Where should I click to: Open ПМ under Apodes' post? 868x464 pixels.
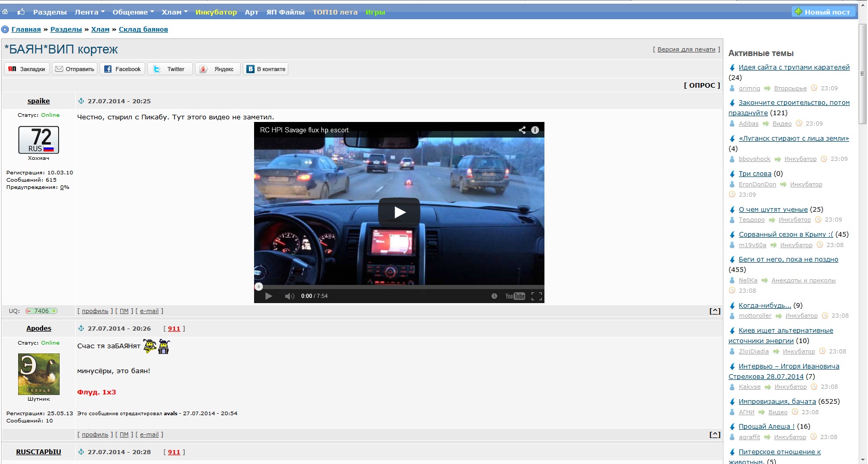(124, 435)
